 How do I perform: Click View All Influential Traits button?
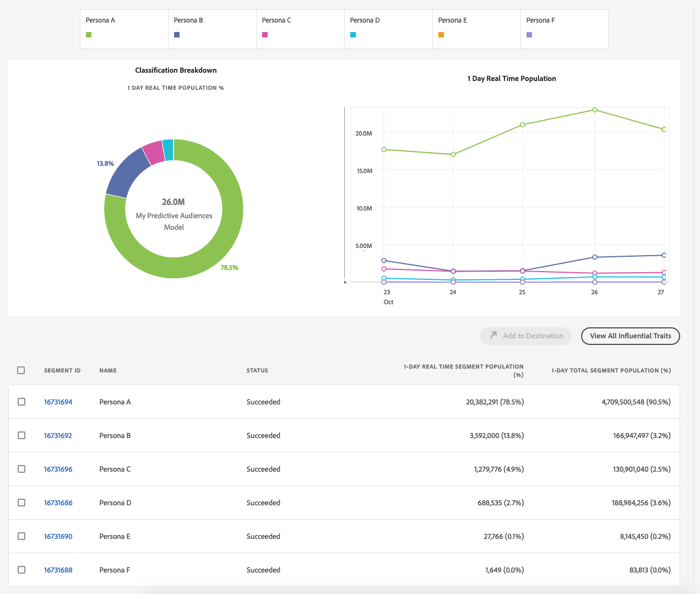631,336
